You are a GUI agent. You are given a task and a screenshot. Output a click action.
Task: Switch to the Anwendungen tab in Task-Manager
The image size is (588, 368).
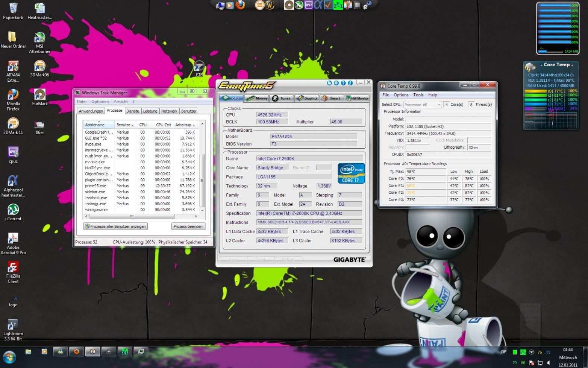click(x=91, y=111)
